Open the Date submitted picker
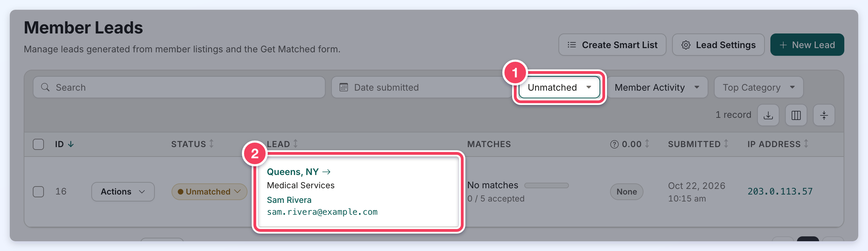This screenshot has height=251, width=868. point(422,88)
